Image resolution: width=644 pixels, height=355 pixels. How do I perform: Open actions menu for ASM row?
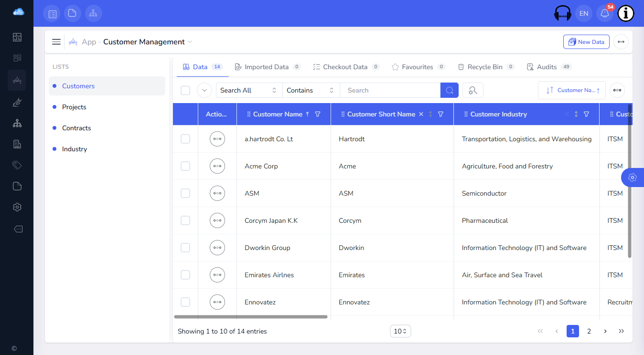217,193
